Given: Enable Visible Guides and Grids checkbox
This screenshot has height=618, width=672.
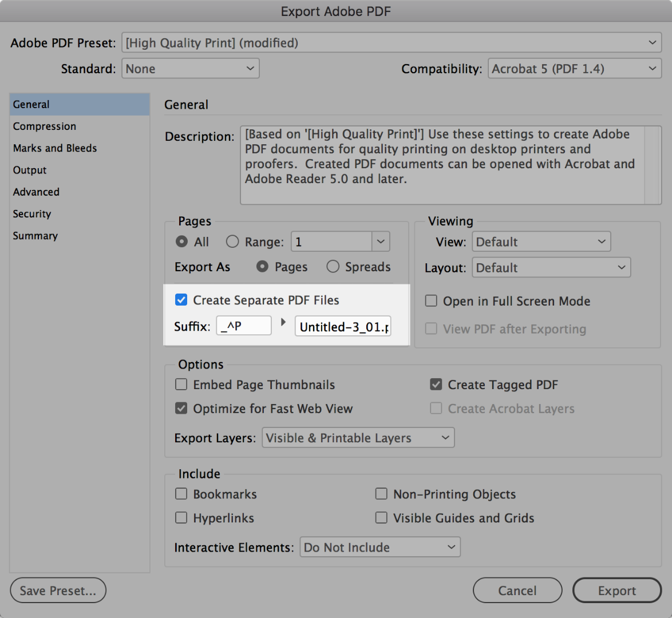Looking at the screenshot, I should coord(381,518).
